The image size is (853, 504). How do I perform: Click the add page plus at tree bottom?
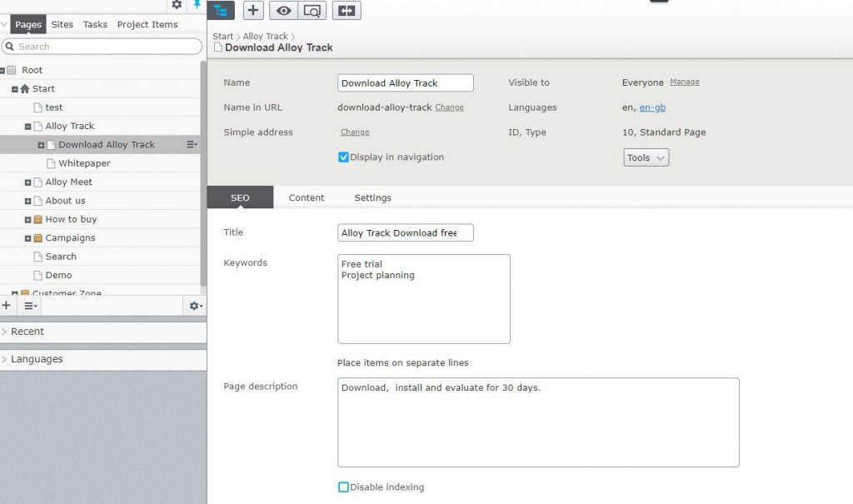pyautogui.click(x=7, y=306)
